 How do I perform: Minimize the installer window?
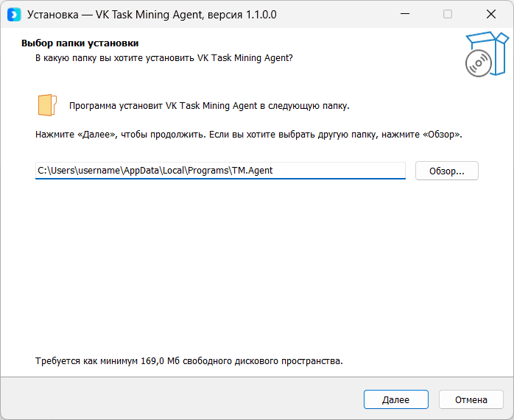point(405,14)
